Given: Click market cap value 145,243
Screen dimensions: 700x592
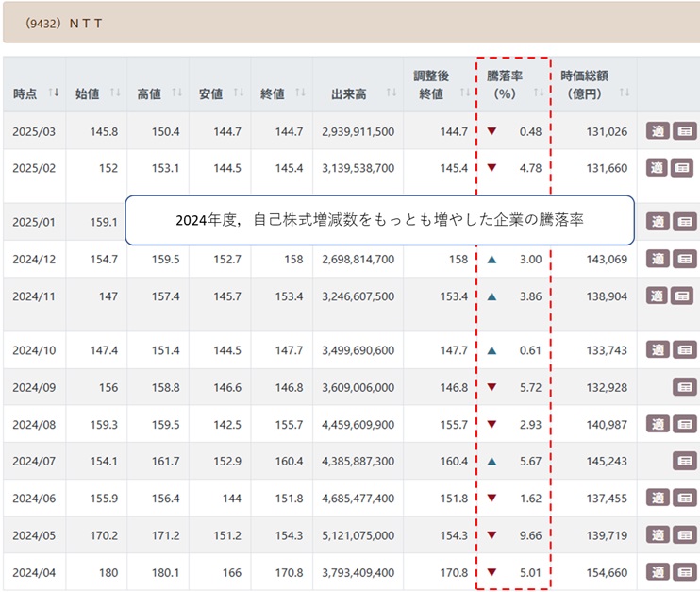Looking at the screenshot, I should [607, 461].
